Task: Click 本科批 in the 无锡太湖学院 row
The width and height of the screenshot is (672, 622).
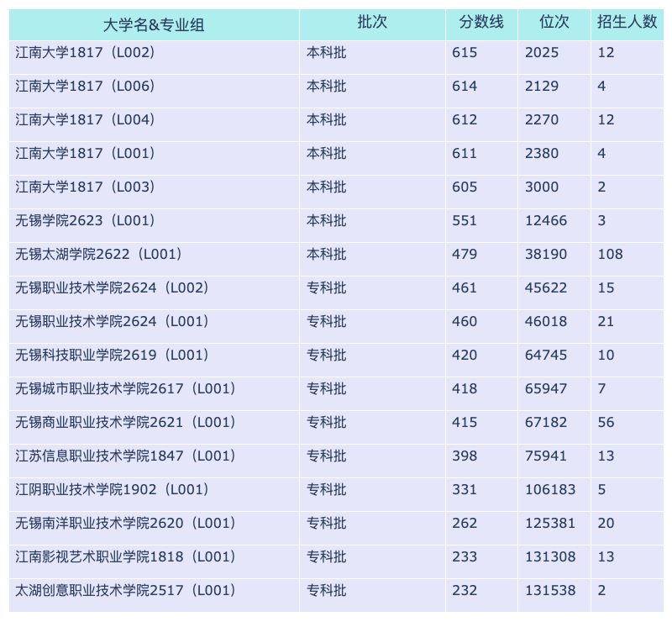Action: [x=326, y=255]
